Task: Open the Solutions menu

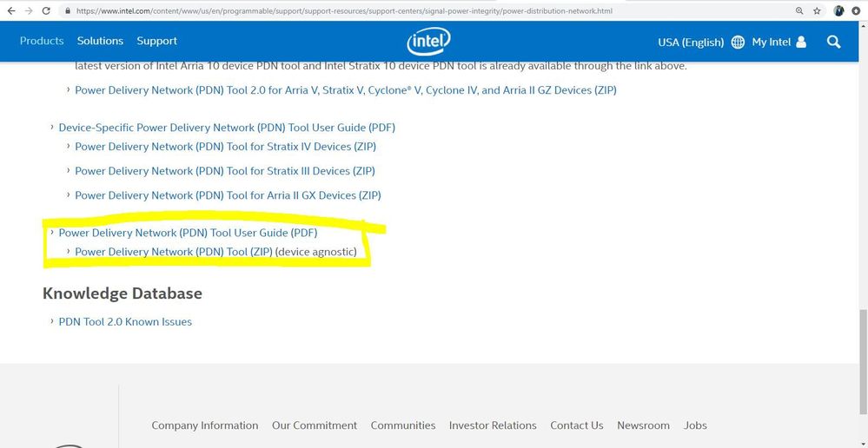Action: pos(100,41)
